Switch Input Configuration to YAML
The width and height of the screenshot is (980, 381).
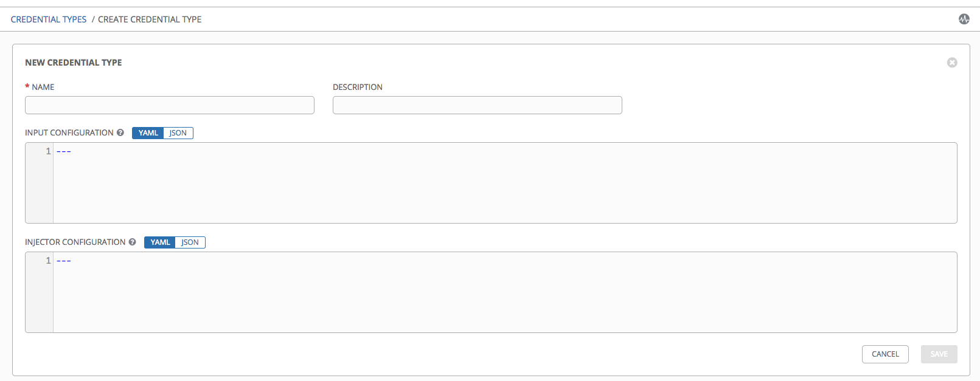(148, 133)
